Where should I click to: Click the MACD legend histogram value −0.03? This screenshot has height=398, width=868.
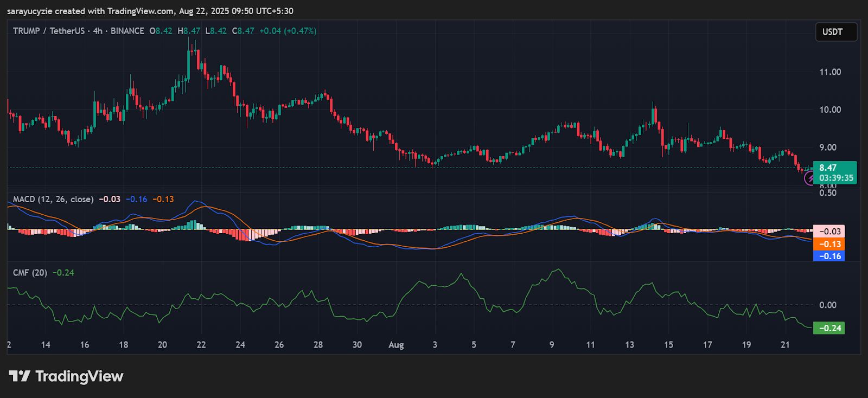tap(110, 199)
